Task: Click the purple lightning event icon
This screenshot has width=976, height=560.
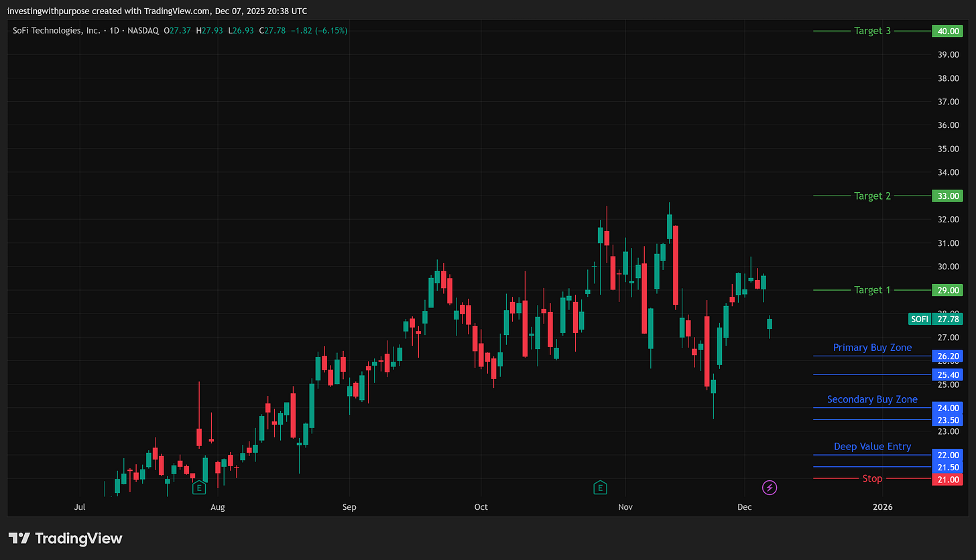Action: tap(770, 487)
